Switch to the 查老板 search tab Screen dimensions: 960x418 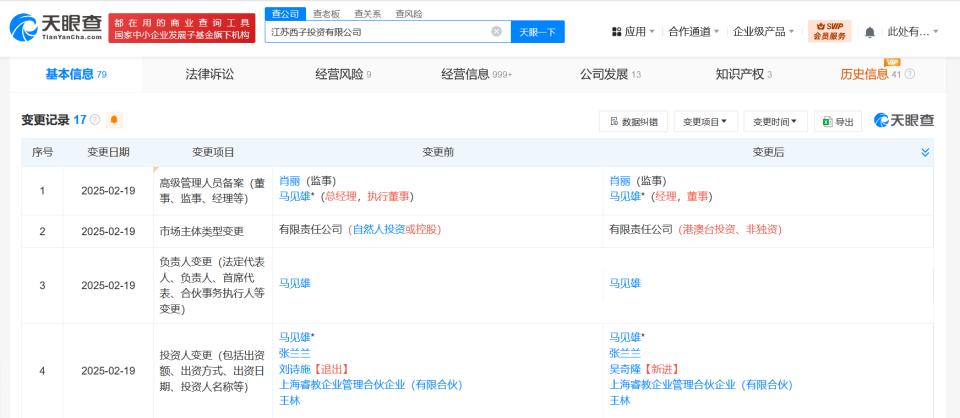pyautogui.click(x=326, y=13)
